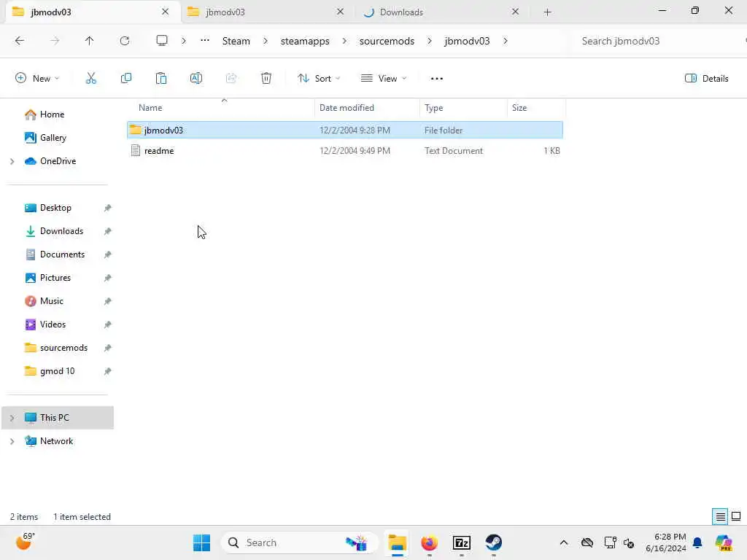Open Steam from the taskbar
Screen dimensions: 747x560
tap(494, 542)
